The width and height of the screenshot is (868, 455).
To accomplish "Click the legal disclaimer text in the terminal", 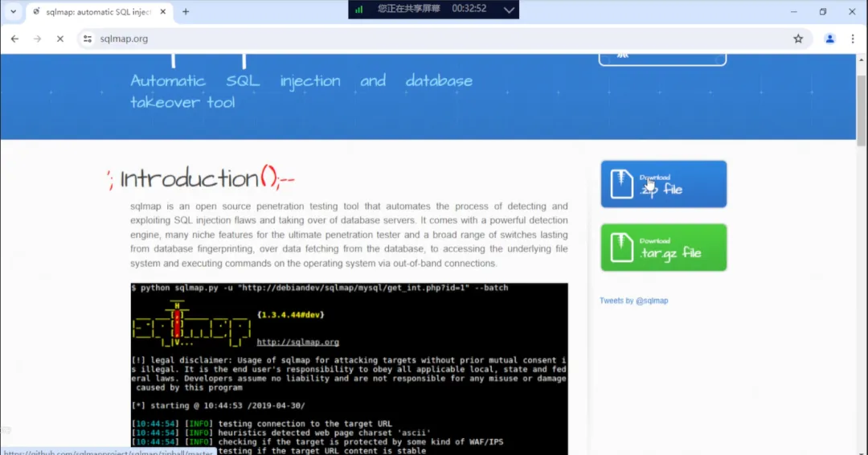I will [349, 374].
